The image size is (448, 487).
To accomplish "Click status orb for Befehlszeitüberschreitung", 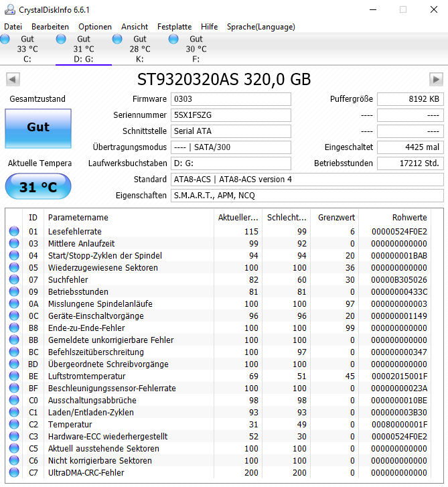I will [x=14, y=352].
